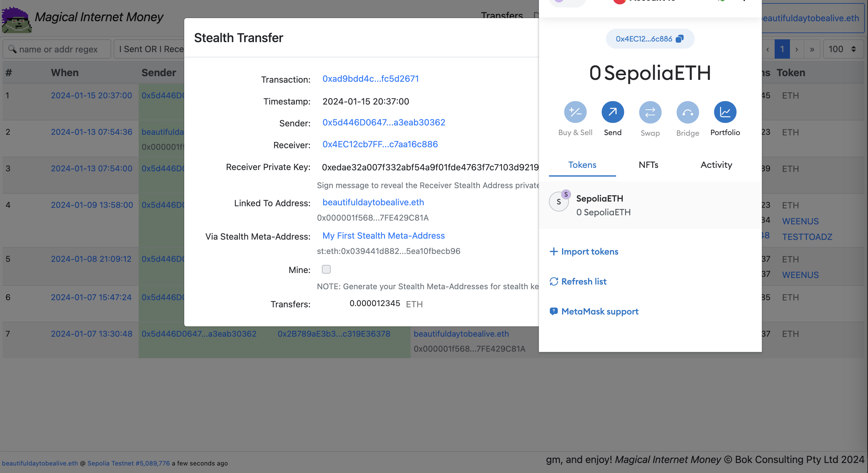Select the NFTs tab in MetaMask
The width and height of the screenshot is (868, 473).
click(x=648, y=164)
